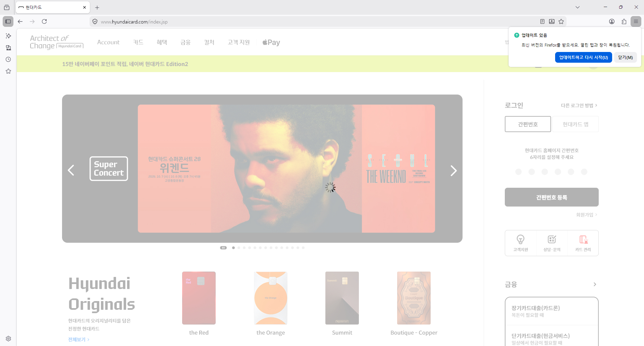Open the extensions puzzle icon
The width and height of the screenshot is (644, 346).
click(624, 21)
